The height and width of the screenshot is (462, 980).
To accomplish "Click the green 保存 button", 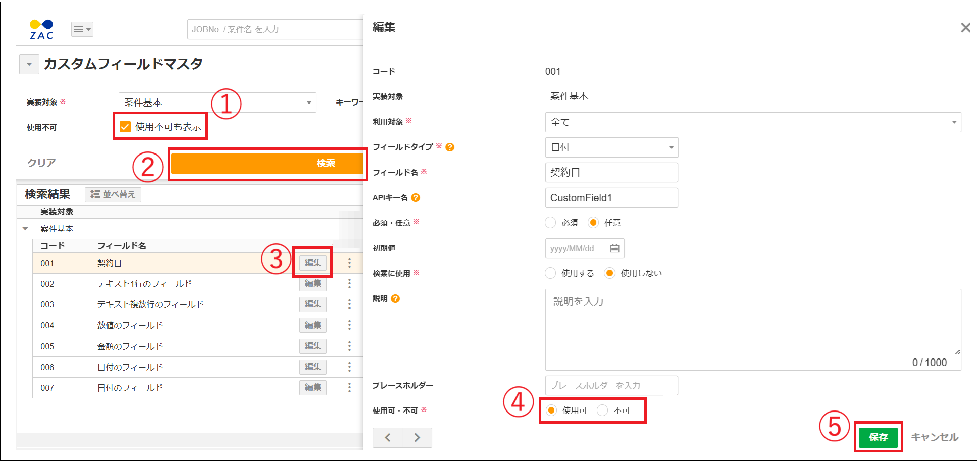I will tap(878, 437).
